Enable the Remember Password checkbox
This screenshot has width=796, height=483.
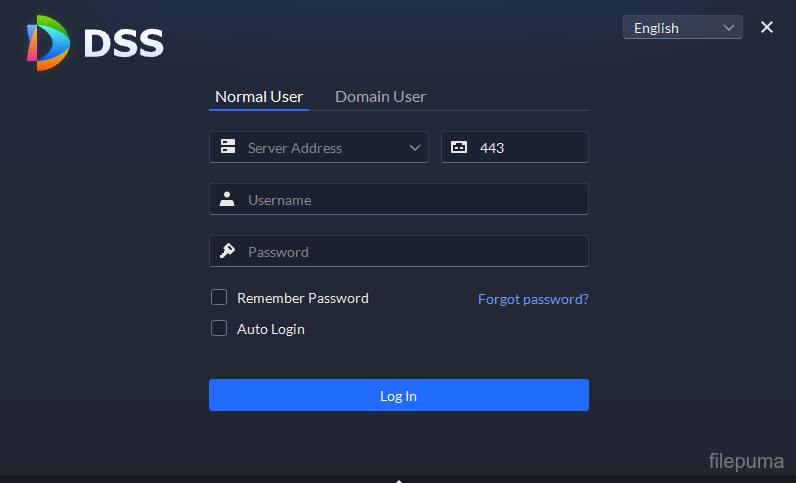click(219, 297)
